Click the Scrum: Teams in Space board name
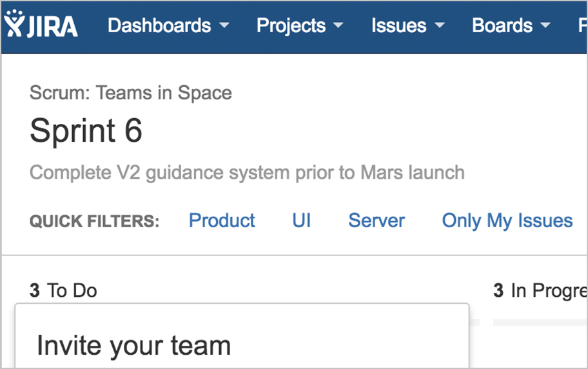The height and width of the screenshot is (369, 588). coord(130,93)
